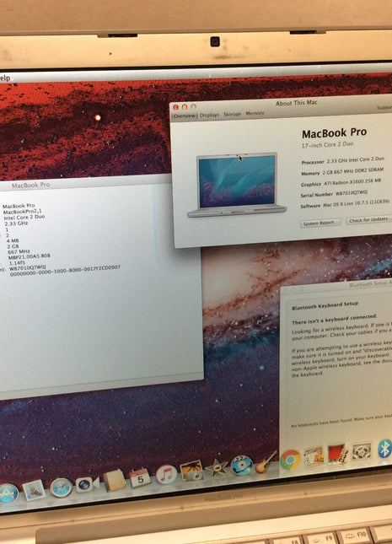Click Check for Updates button
This screenshot has width=392, height=544.
pos(369,220)
